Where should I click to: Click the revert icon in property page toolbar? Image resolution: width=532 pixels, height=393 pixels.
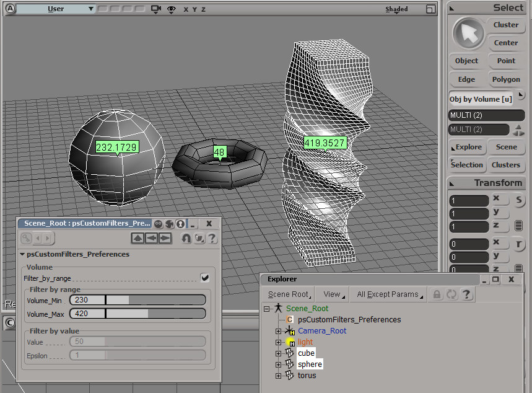coord(186,239)
